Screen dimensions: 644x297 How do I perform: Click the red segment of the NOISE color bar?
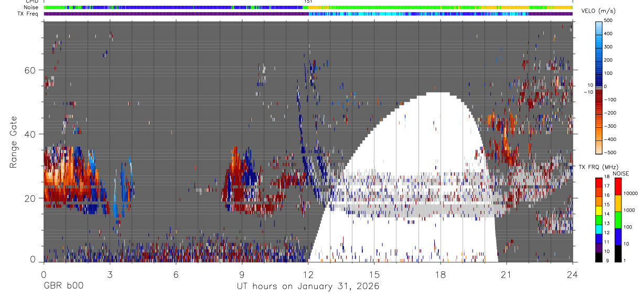618,186
